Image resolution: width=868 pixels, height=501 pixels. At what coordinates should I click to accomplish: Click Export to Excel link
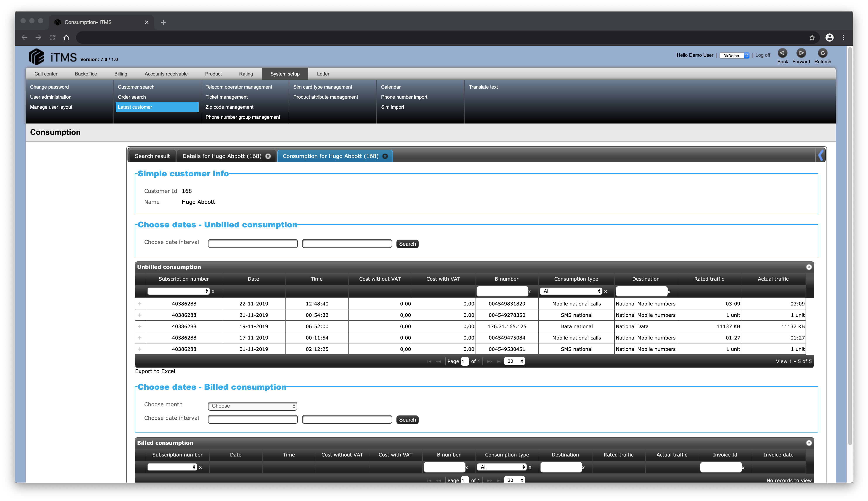coord(155,371)
